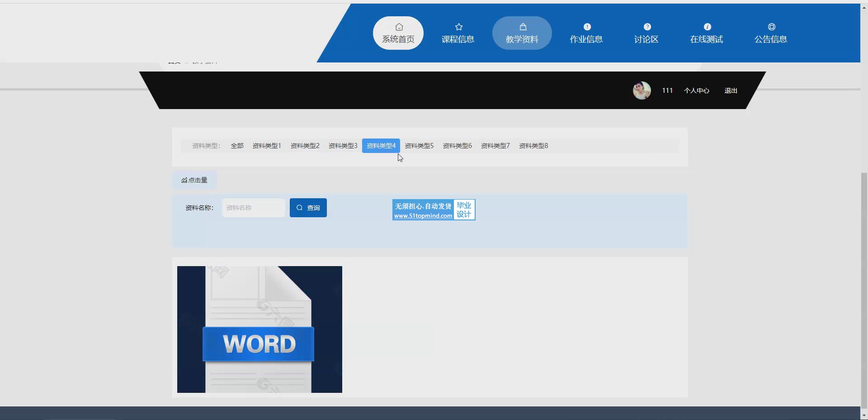Open 教学资料 nav label
Screen dimensions: 868x420
(522, 39)
